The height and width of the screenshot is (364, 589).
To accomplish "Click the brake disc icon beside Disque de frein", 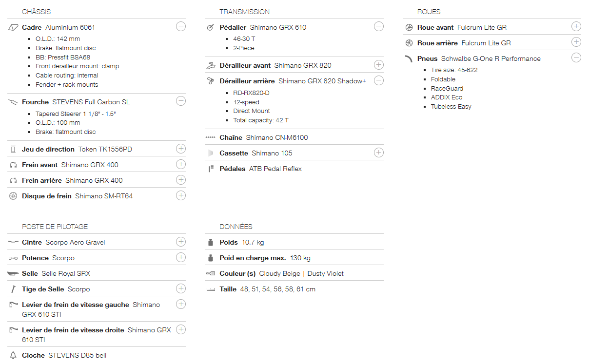I will click(x=13, y=196).
